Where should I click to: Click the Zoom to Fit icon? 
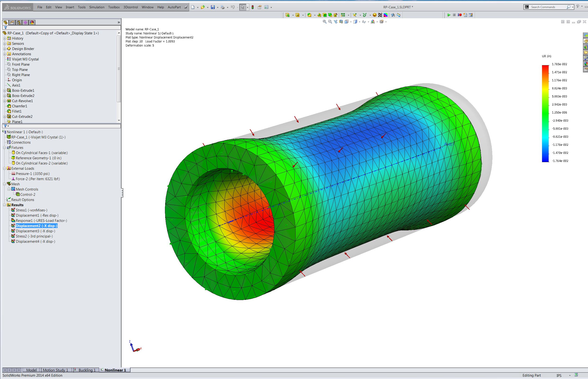pos(324,22)
